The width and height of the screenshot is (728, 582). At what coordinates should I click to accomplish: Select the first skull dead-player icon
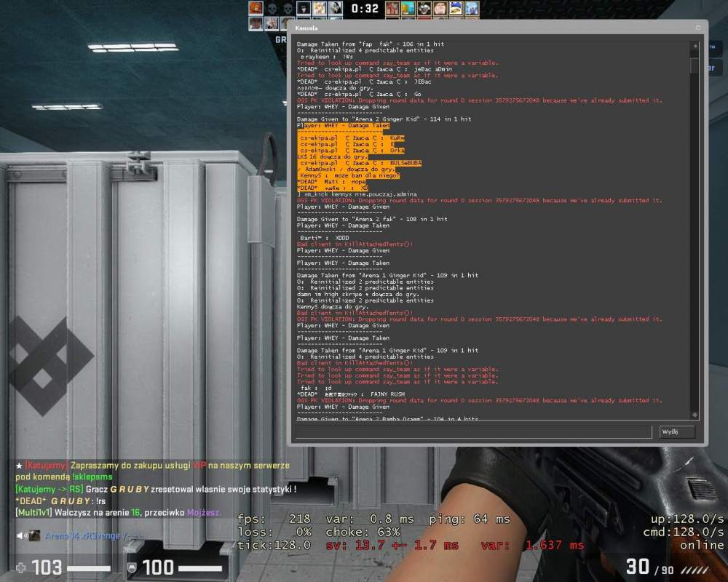(272, 8)
